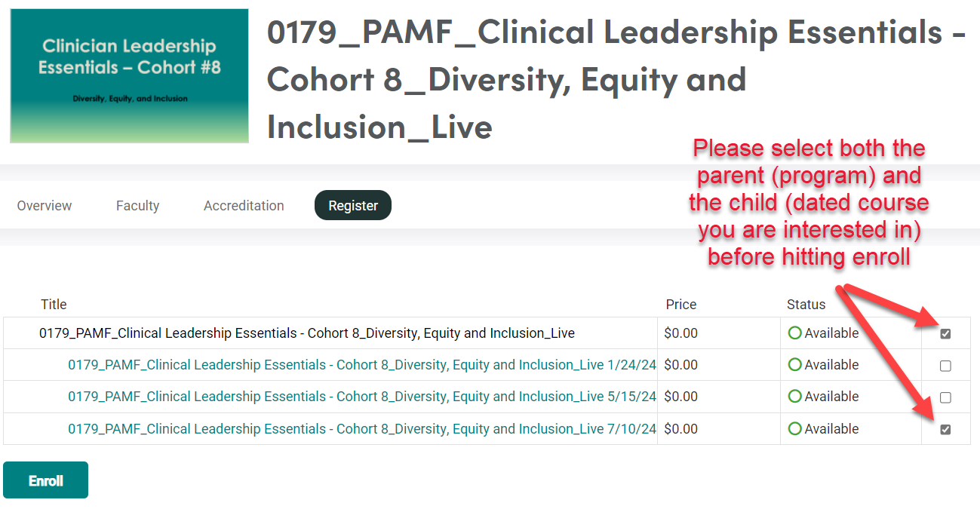Click the Available status circle for parent program
This screenshot has height=512, width=980.
click(794, 333)
